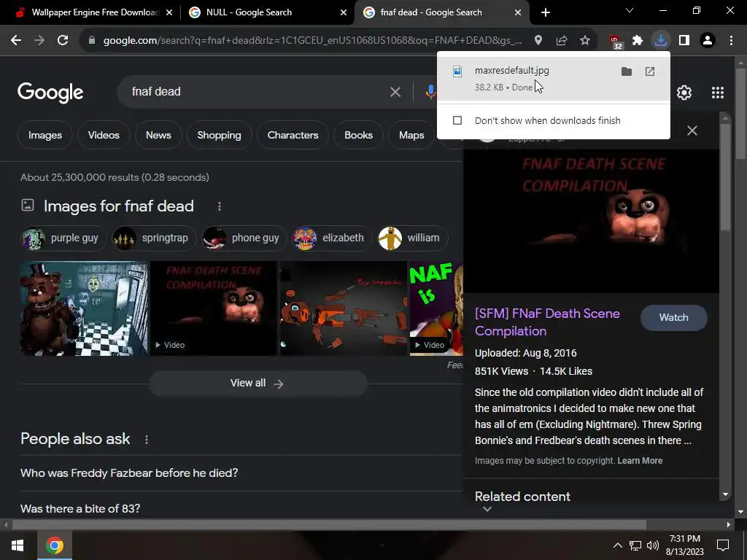Show maxresdefault.jpg in folder

pos(627,71)
